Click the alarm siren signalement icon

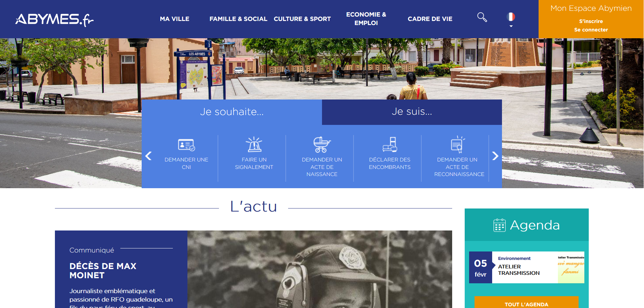click(x=254, y=145)
